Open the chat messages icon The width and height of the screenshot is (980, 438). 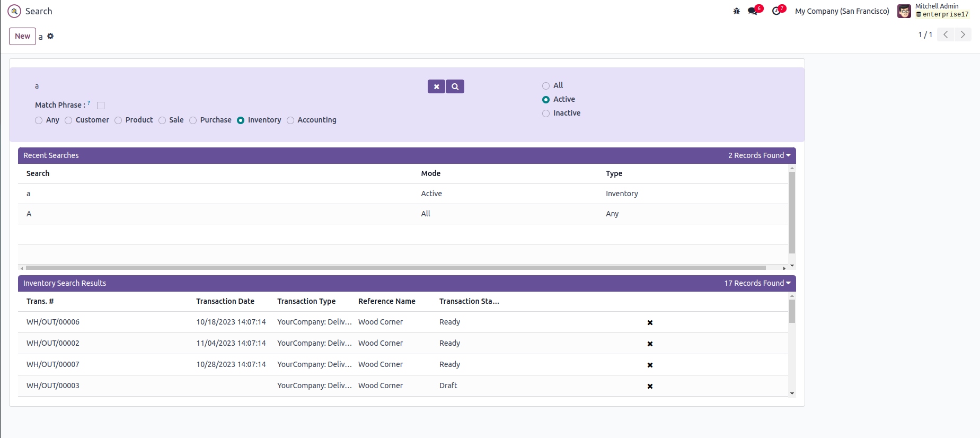click(x=753, y=11)
